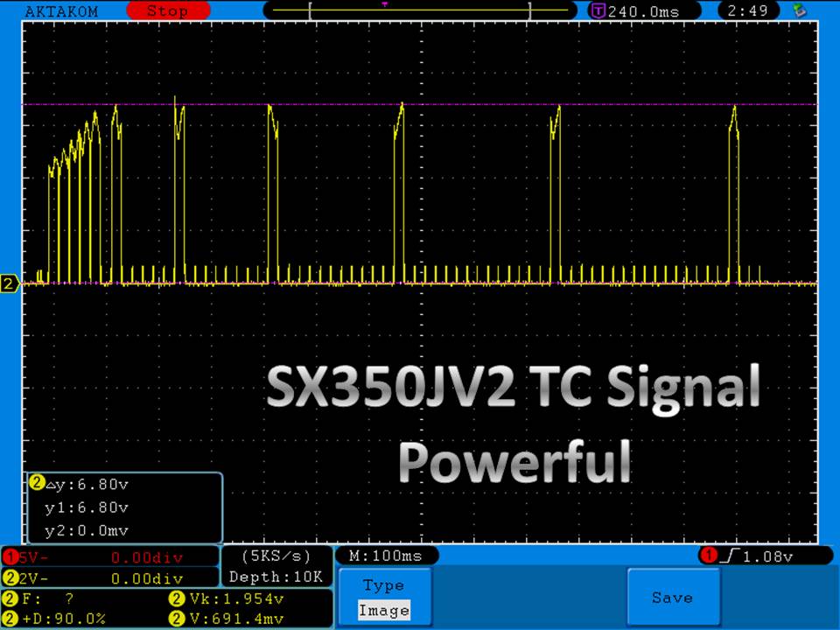Click the 2:49 clock display
The image size is (840, 630).
tap(752, 11)
